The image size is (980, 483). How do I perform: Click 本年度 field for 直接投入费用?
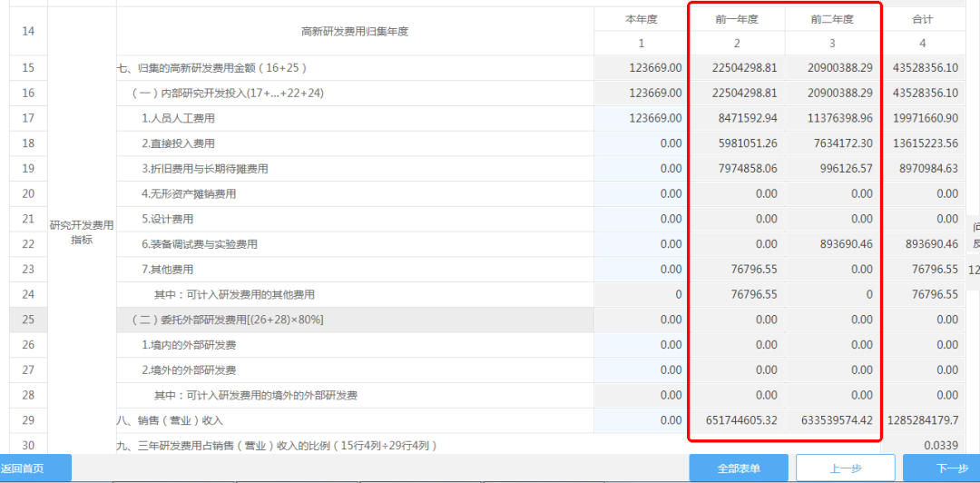click(642, 143)
